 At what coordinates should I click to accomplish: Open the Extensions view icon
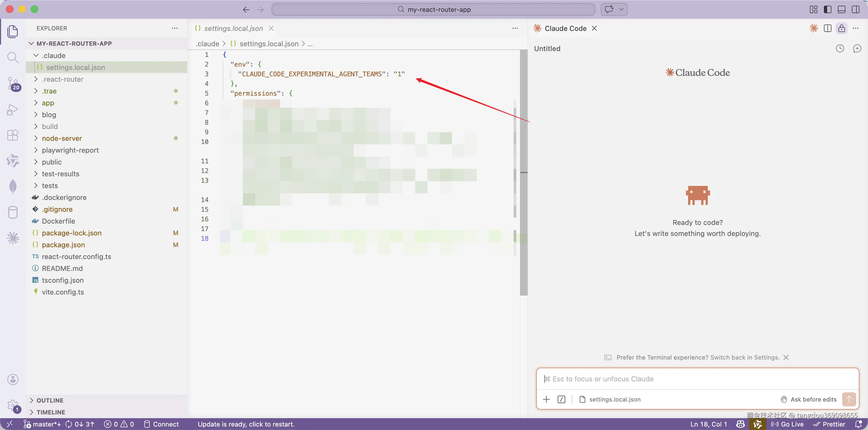coord(12,135)
